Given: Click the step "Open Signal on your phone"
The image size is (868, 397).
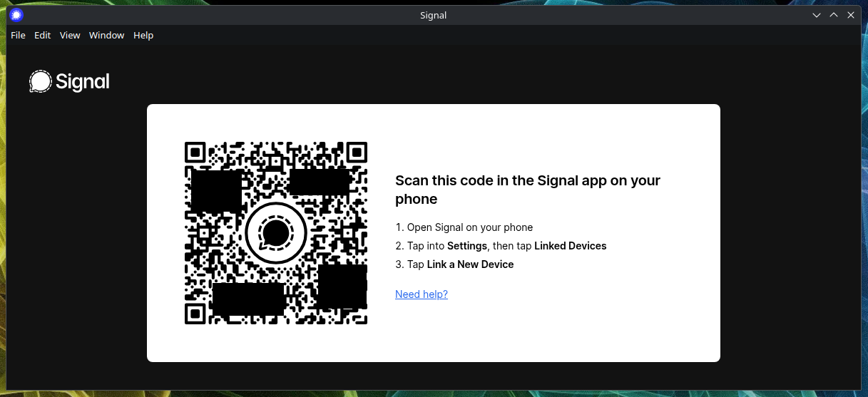Looking at the screenshot, I should [464, 227].
